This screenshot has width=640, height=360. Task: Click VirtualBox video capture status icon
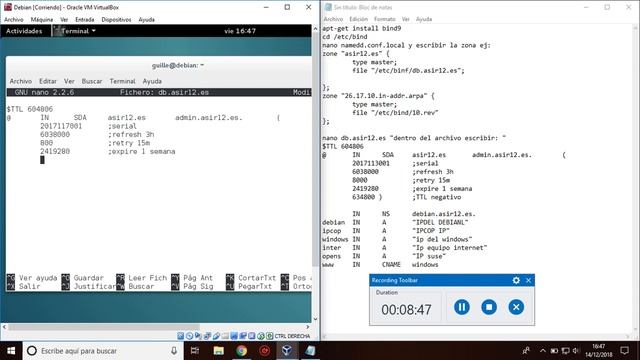(x=243, y=336)
